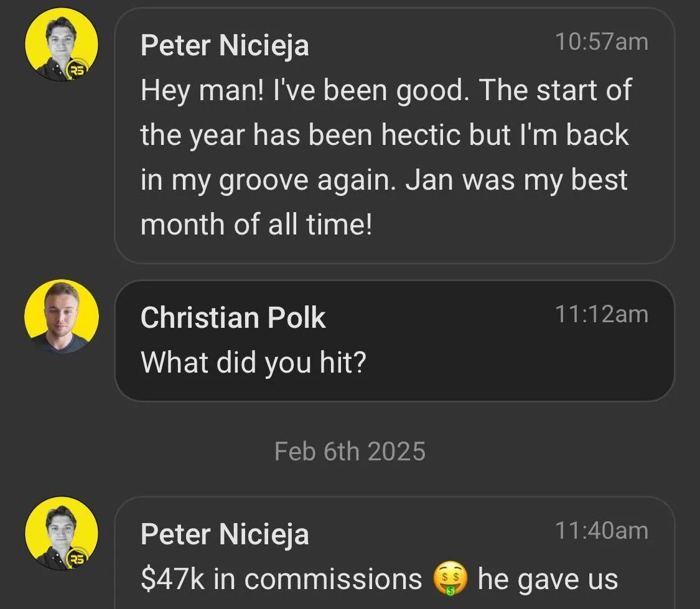Click the RS badge on the 10:57am avatar
The height and width of the screenshot is (609, 700).
[x=77, y=69]
